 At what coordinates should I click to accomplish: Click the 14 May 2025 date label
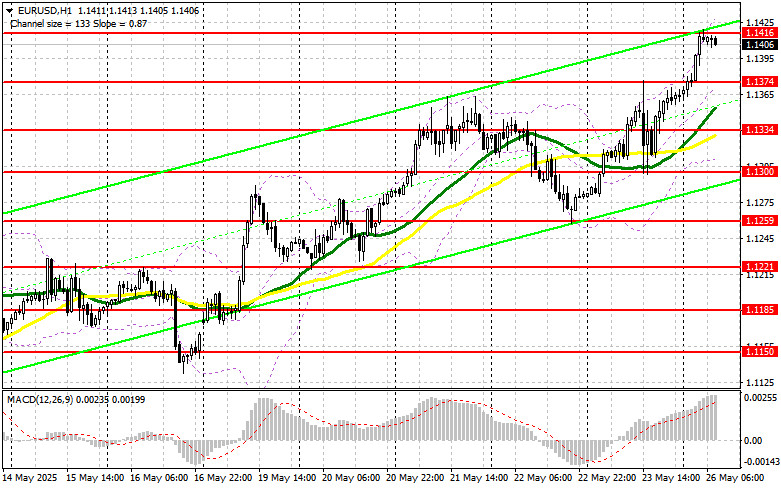30,478
